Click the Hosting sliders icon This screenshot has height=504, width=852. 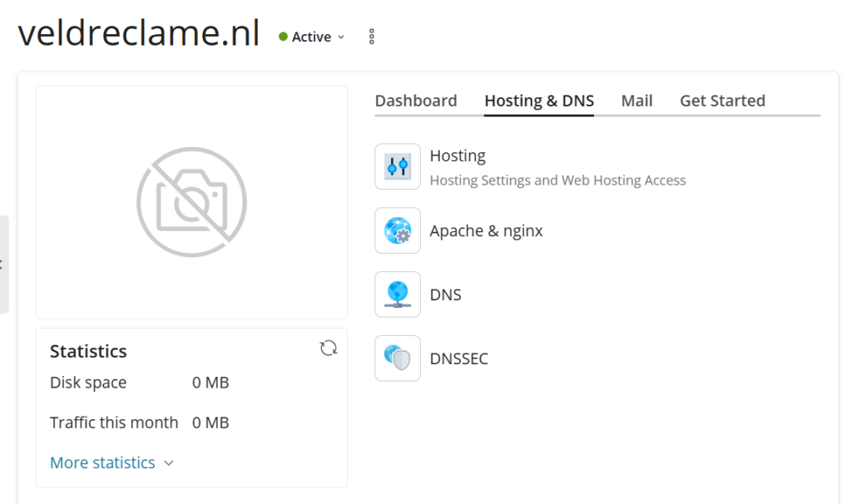(398, 166)
